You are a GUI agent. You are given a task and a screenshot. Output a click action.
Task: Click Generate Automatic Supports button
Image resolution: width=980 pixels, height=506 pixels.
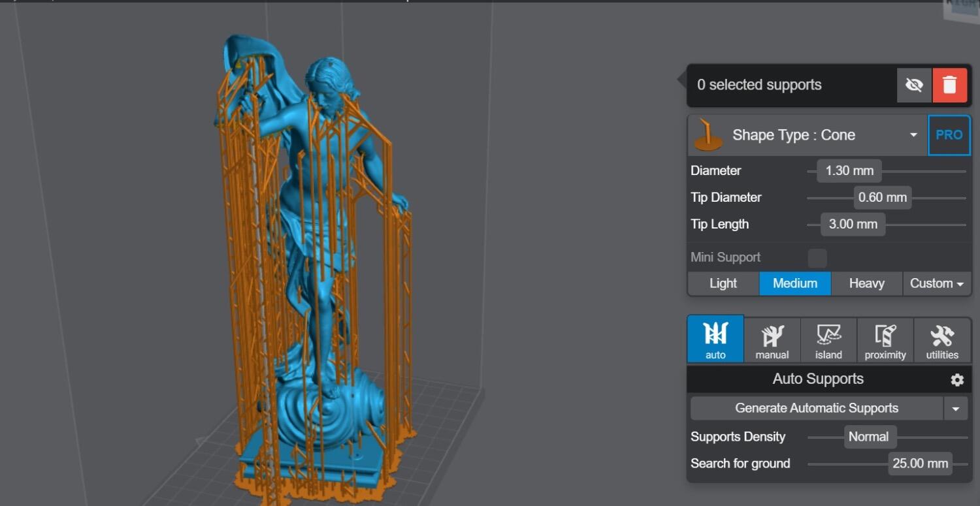816,409
